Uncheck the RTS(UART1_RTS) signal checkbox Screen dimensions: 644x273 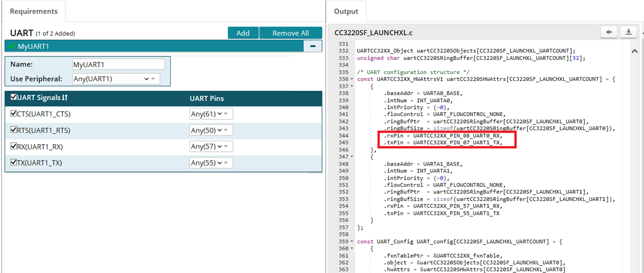[14, 130]
